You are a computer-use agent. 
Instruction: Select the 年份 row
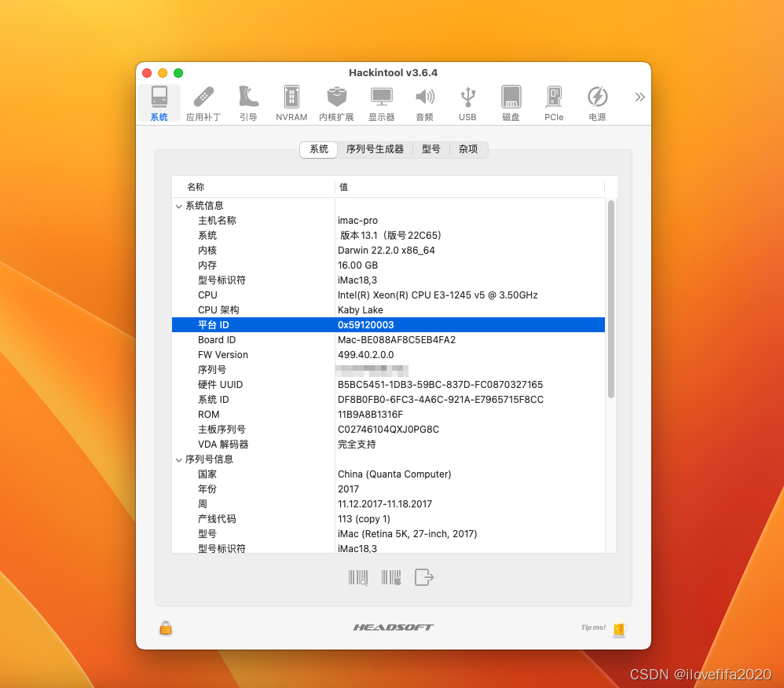coord(388,489)
